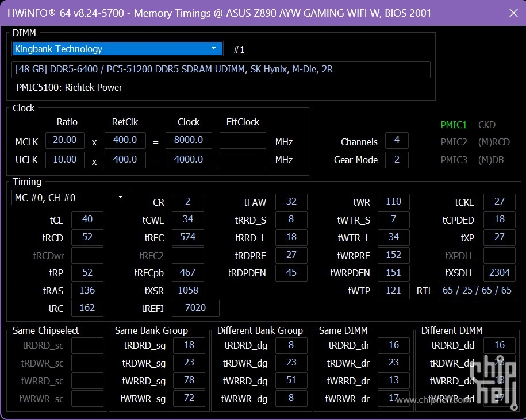Screen dimensions: 526x420
Task: Click the empty tXPDLL field
Action: (x=500, y=255)
